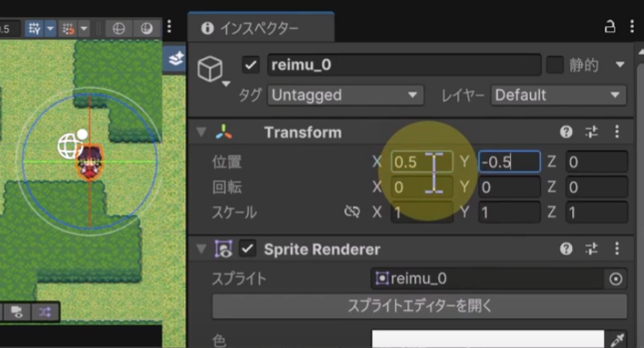Click the GameObject cube icon
This screenshot has width=644, height=348.
210,69
